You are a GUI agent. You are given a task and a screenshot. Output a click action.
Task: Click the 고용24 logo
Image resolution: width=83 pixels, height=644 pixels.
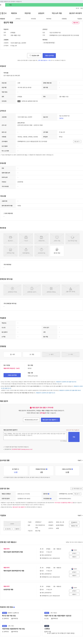click(x=3, y=13)
